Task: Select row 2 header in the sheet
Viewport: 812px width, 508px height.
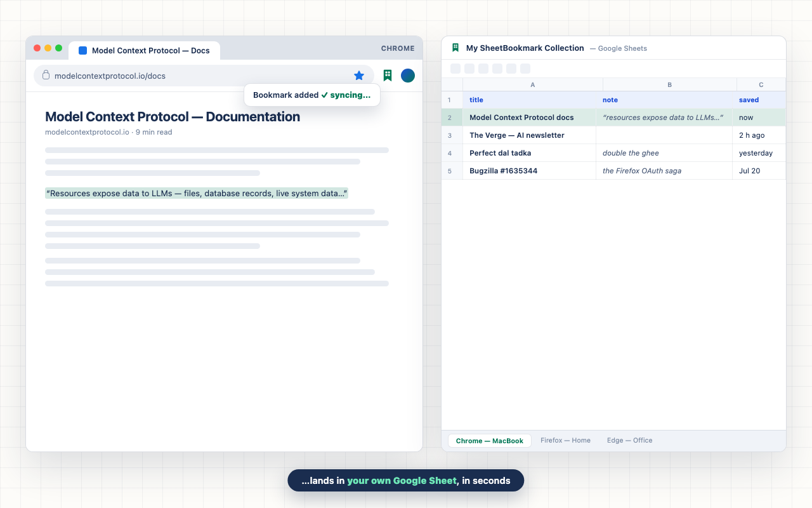Action: [x=452, y=117]
